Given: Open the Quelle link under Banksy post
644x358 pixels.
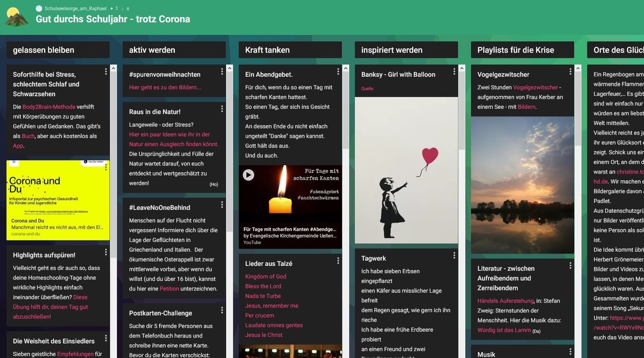Looking at the screenshot, I should (x=367, y=89).
